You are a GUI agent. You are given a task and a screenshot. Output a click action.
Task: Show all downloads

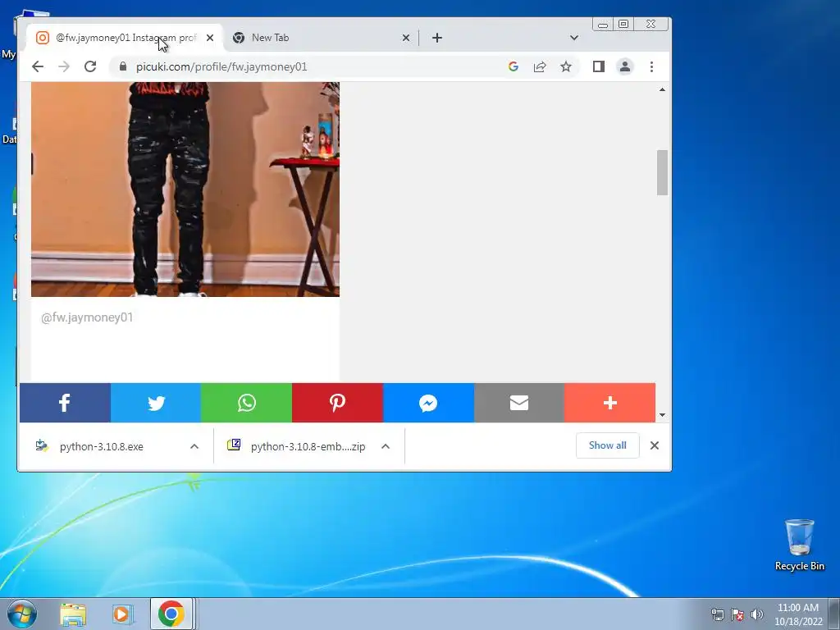coord(608,445)
